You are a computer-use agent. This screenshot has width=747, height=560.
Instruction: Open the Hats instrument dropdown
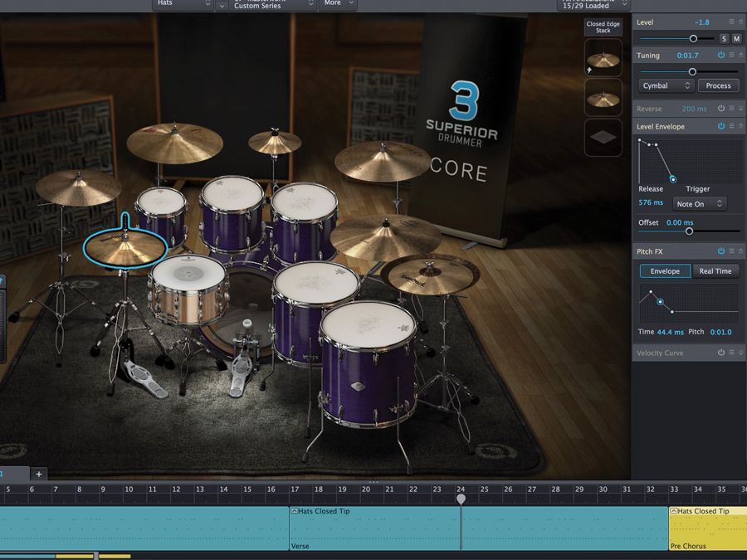[x=183, y=4]
